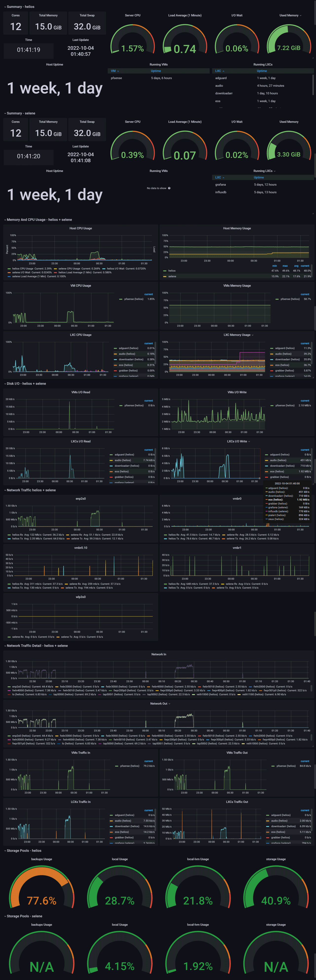Sort helios Running LXCs by Uptime column
Screen dimensions: 316x980
click(261, 71)
